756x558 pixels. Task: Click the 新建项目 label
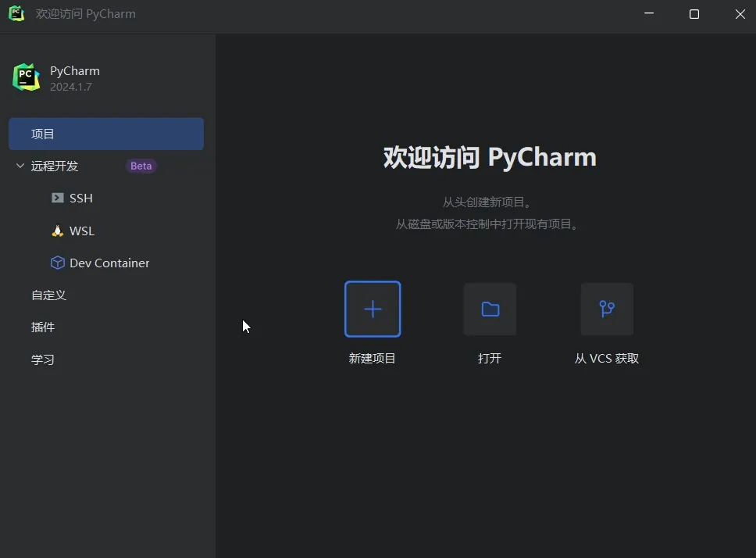(373, 359)
